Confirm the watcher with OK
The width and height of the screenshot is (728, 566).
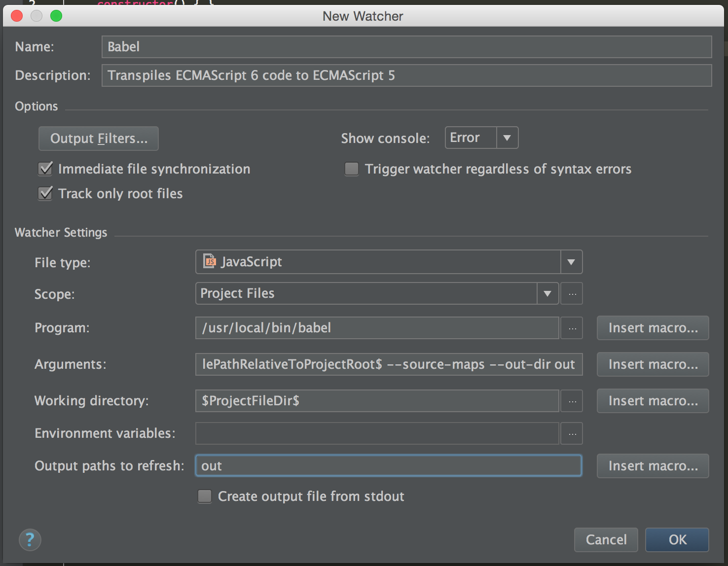pos(677,540)
